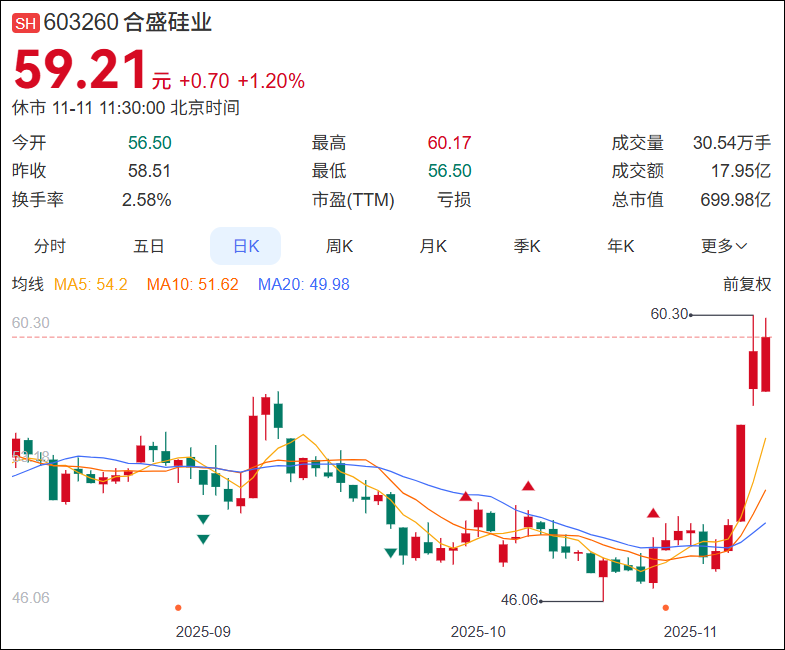
Task: Click the lower green down-triangle in September
Action: (203, 539)
